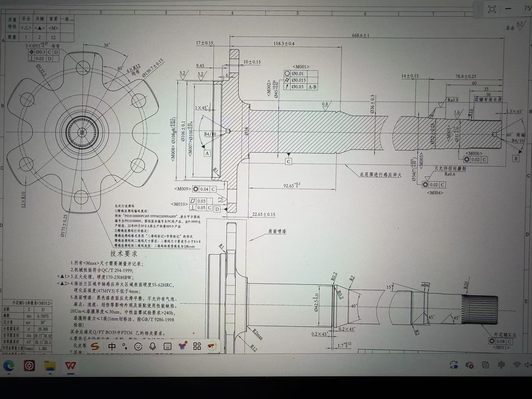Click the Sogou S logo on the input bar
532x399 pixels.
pos(95,346)
